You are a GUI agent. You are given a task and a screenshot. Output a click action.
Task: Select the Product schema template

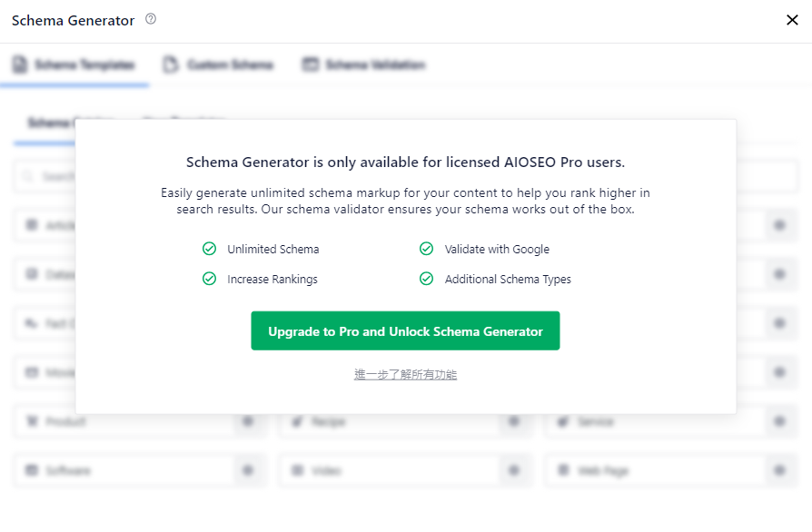[x=124, y=421]
